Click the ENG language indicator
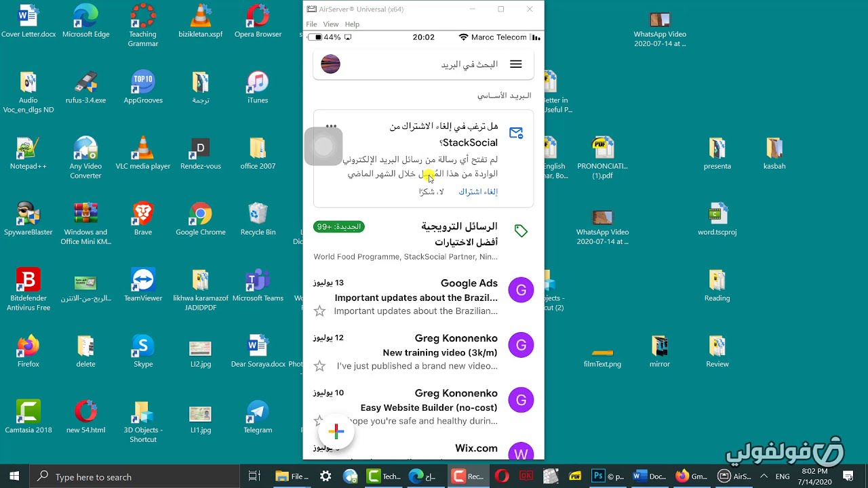 pyautogui.click(x=782, y=476)
